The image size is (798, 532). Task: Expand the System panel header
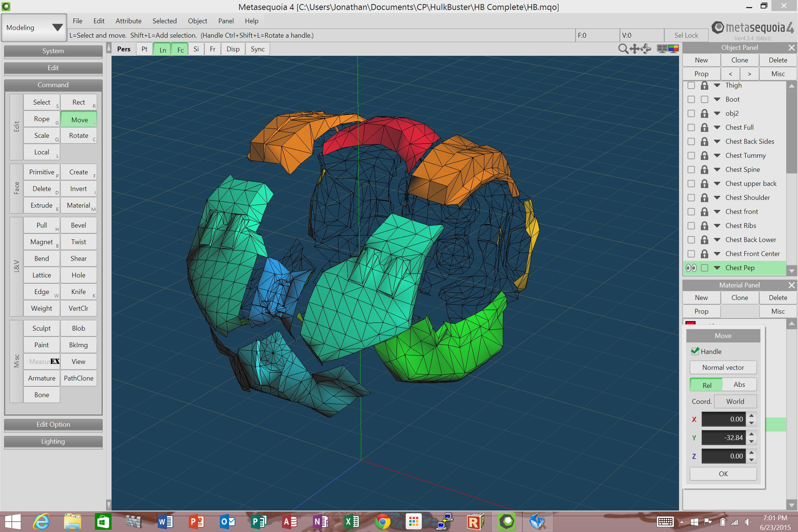tap(53, 51)
